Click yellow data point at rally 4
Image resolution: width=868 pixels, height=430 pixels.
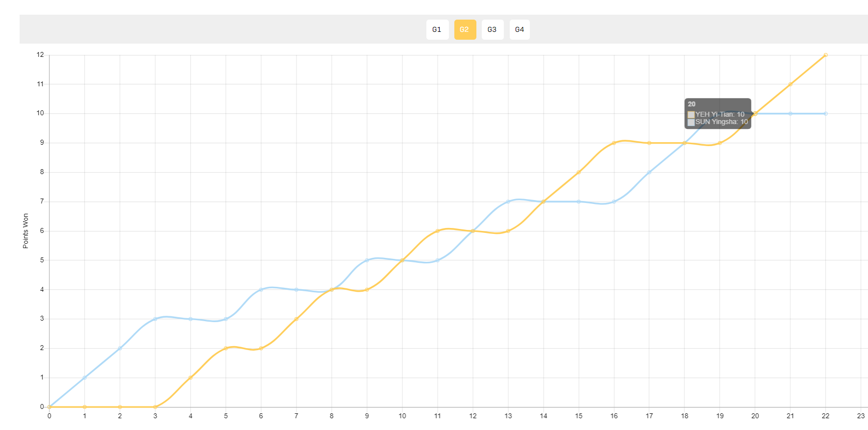[191, 378]
